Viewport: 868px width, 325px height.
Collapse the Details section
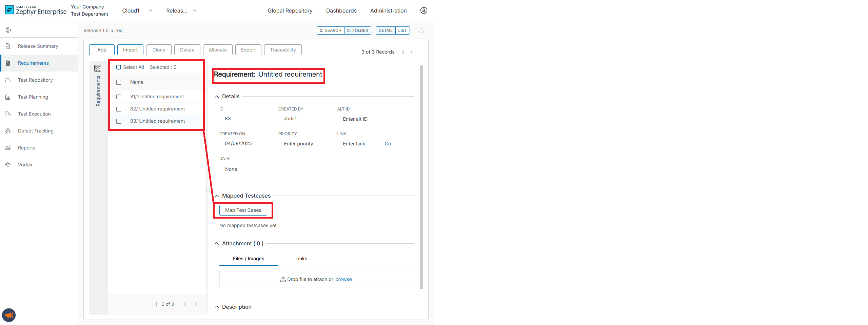[217, 97]
